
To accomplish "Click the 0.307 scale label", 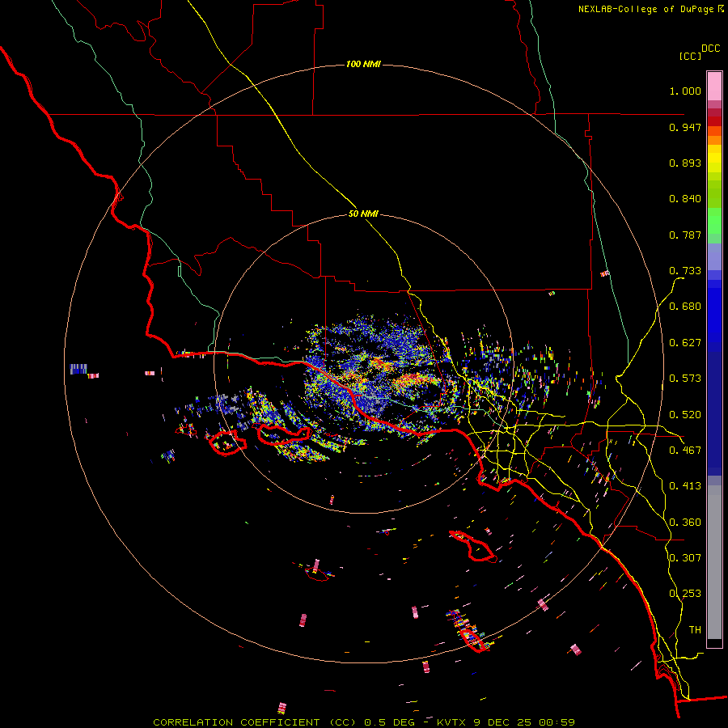I will point(685,558).
